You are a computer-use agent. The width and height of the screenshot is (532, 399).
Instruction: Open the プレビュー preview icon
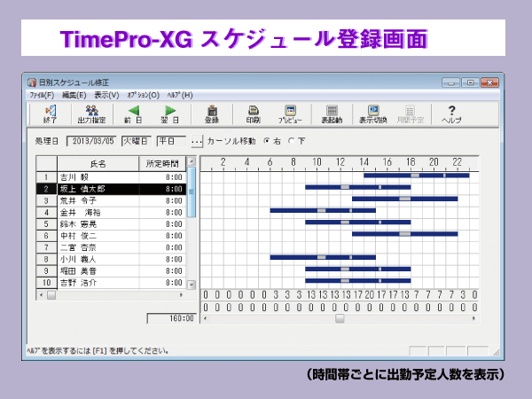pos(291,114)
